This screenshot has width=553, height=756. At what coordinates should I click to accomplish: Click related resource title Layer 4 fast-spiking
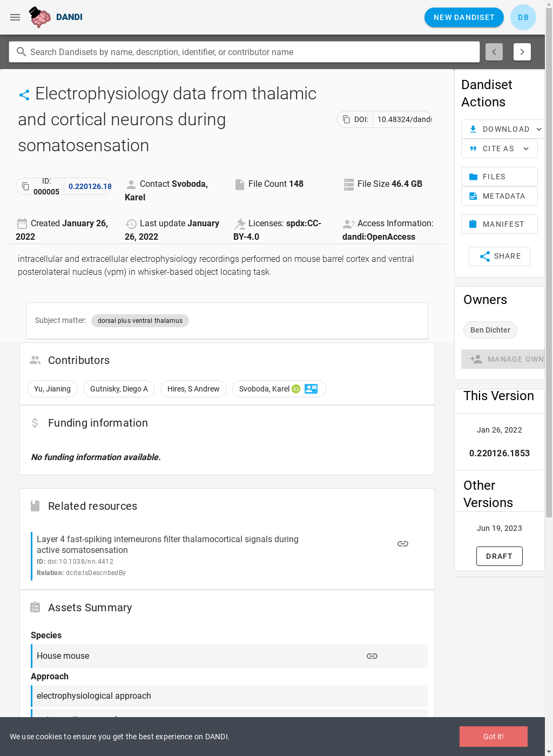[167, 544]
